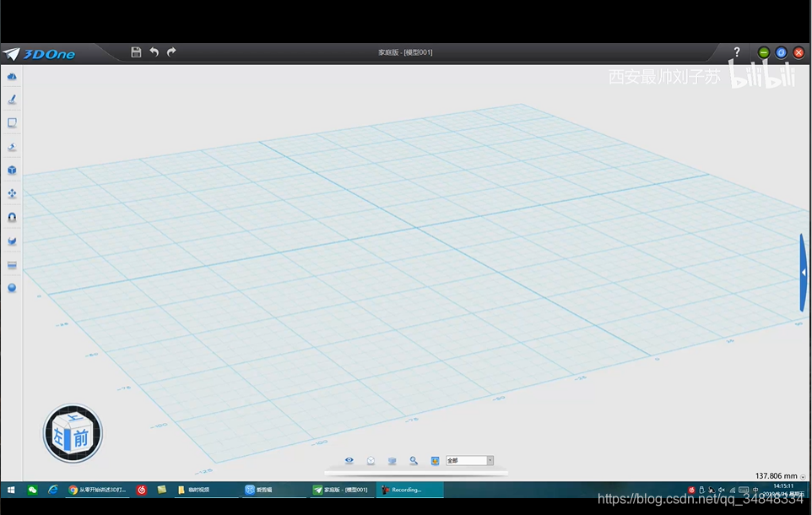Open WeChat from the taskbar
This screenshot has width=812, height=515.
(33, 490)
